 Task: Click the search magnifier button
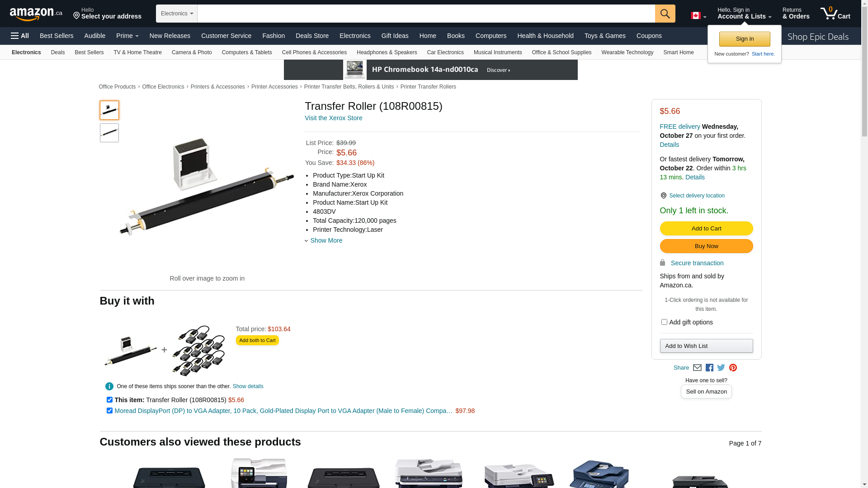(665, 14)
